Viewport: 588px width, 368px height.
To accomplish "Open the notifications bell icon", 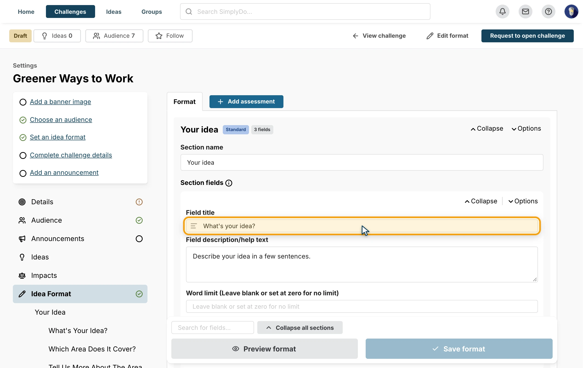I will 503,11.
